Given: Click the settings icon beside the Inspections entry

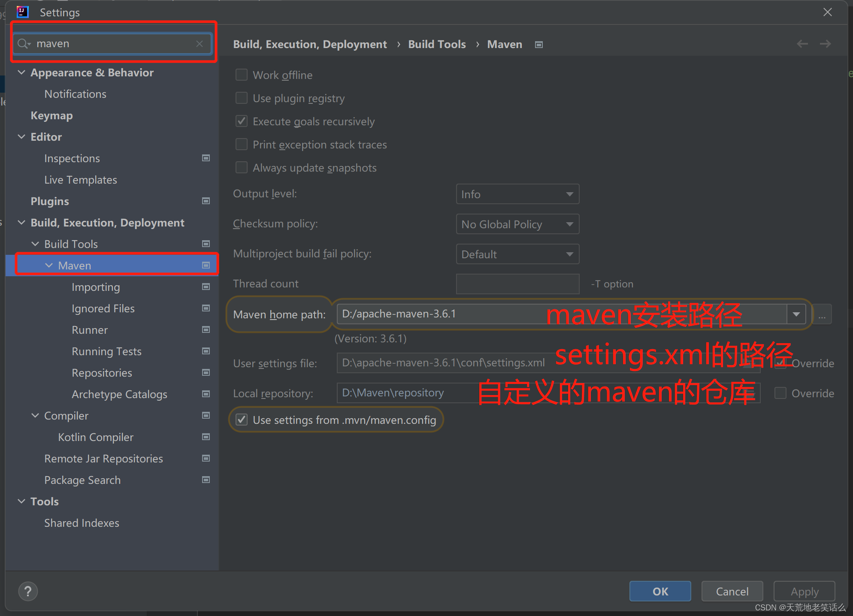Looking at the screenshot, I should click(206, 158).
